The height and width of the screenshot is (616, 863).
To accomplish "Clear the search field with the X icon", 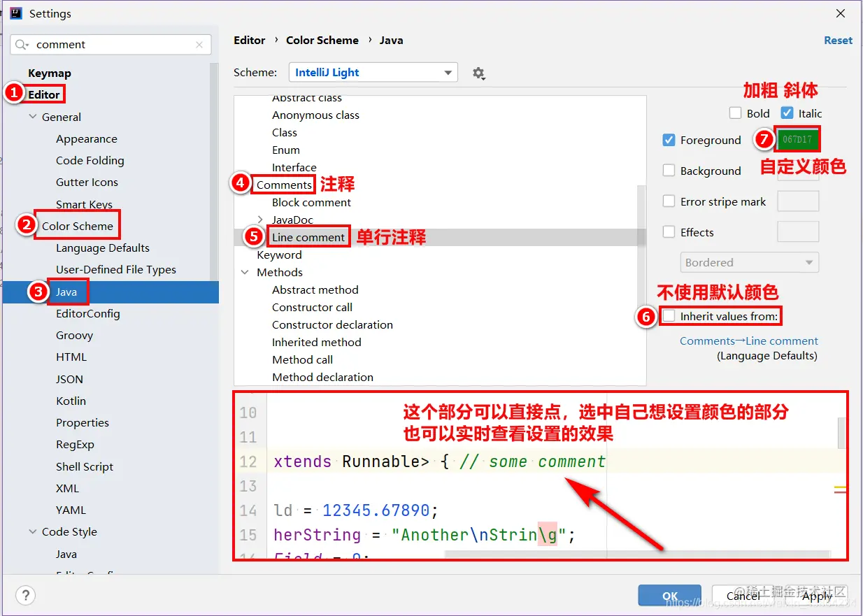I will click(x=199, y=45).
